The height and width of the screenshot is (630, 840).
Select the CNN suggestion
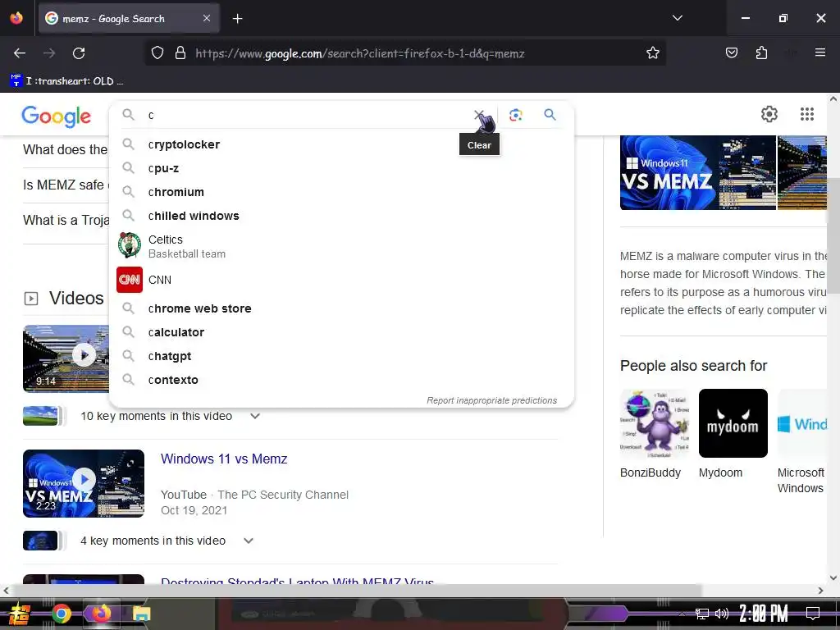tap(340, 280)
